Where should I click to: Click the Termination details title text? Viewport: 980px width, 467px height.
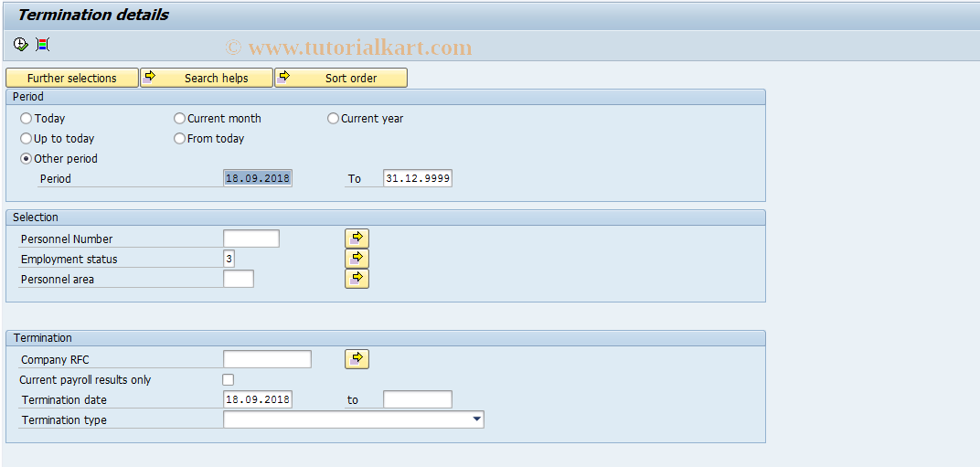pyautogui.click(x=93, y=15)
